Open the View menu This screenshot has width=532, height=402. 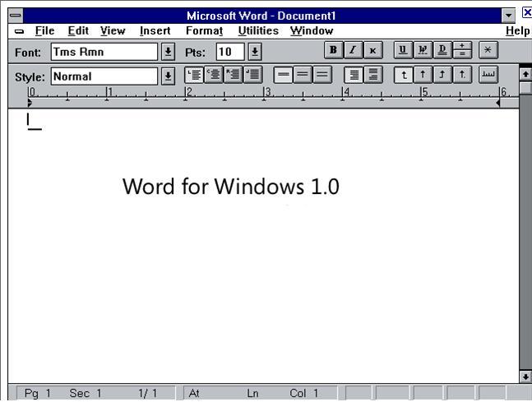[x=113, y=31]
